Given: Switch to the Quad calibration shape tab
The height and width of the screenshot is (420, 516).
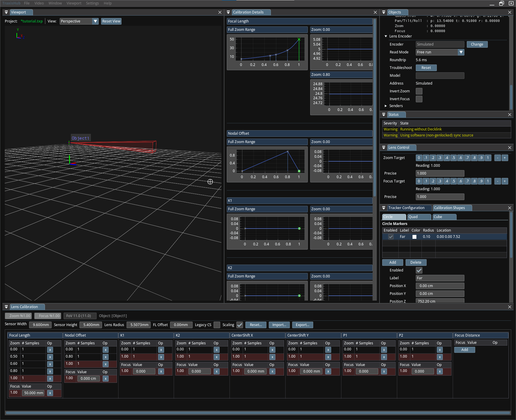Looking at the screenshot, I should 419,217.
